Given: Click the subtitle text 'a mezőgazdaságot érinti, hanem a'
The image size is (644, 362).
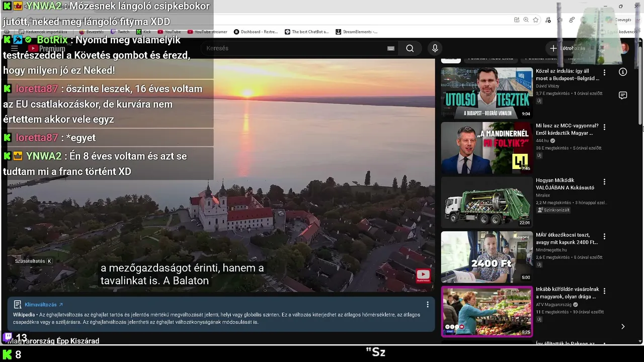Looking at the screenshot, I should coord(182,268).
